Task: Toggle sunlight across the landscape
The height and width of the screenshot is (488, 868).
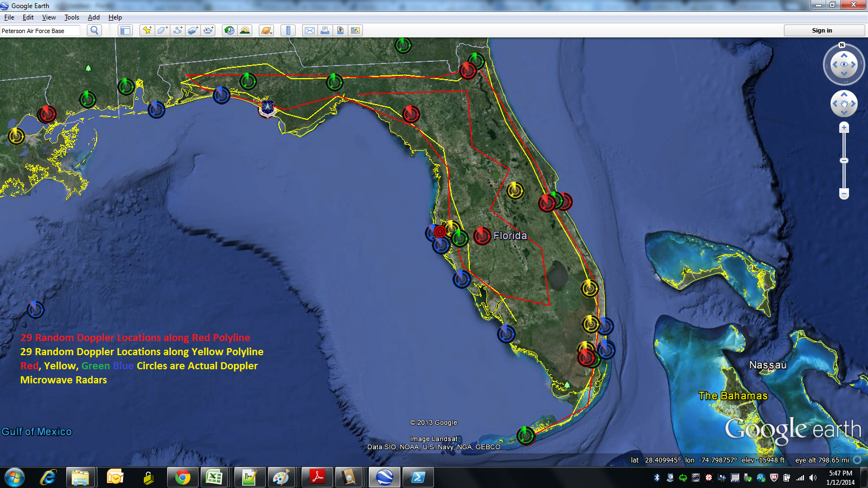Action: 245,30
